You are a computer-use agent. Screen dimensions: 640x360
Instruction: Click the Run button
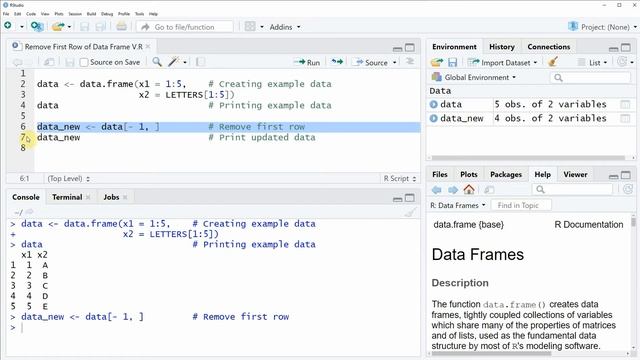[307, 62]
